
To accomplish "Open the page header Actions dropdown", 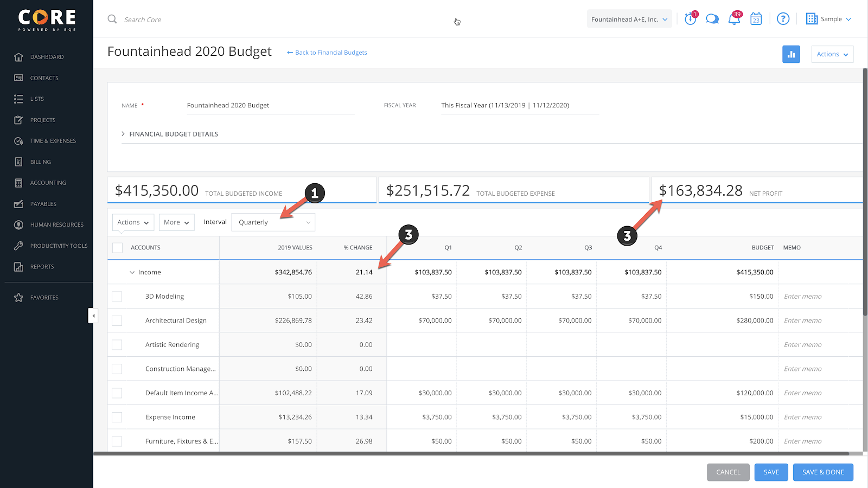I will pos(832,54).
